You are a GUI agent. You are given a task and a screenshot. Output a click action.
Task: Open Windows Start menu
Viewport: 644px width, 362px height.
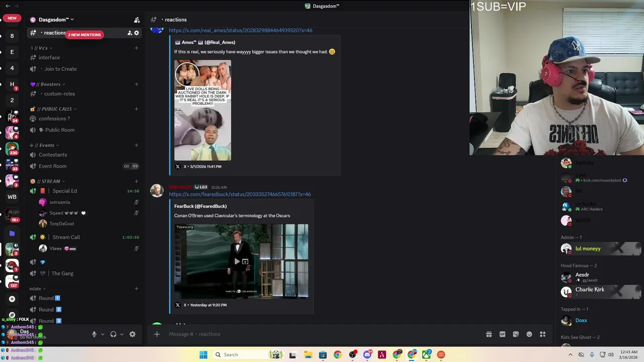point(203,354)
